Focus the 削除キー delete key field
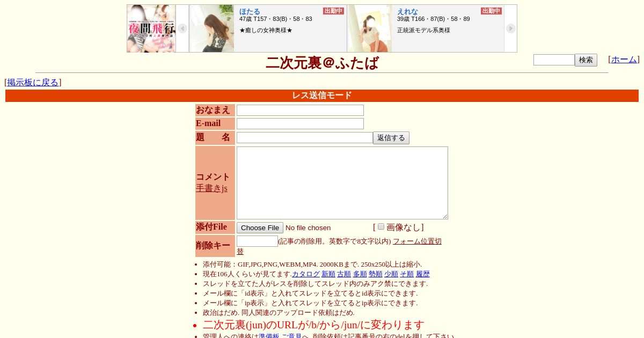 click(x=257, y=241)
